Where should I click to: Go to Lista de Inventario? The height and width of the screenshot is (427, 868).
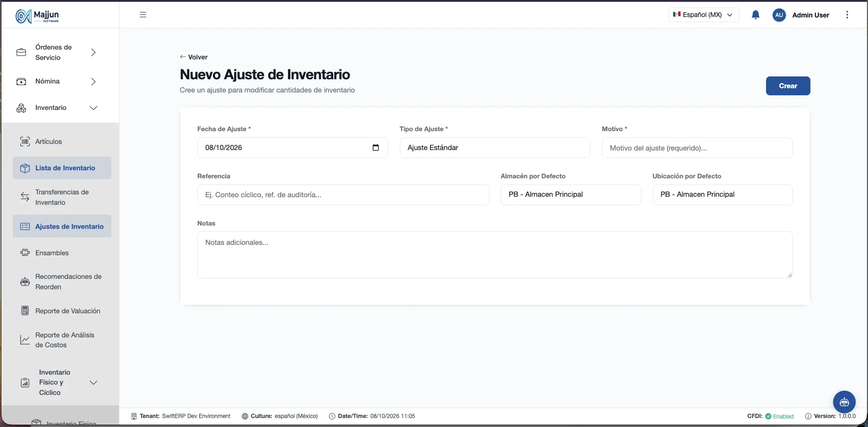pyautogui.click(x=62, y=168)
